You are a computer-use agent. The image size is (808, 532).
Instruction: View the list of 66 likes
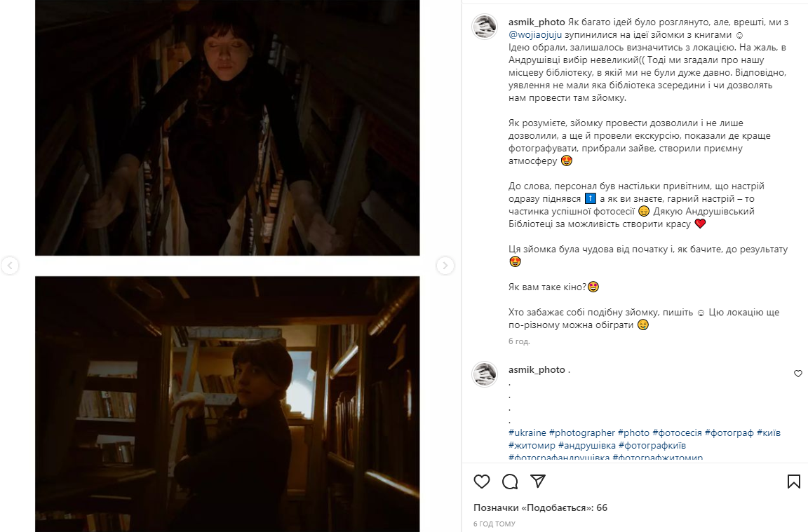(x=540, y=507)
